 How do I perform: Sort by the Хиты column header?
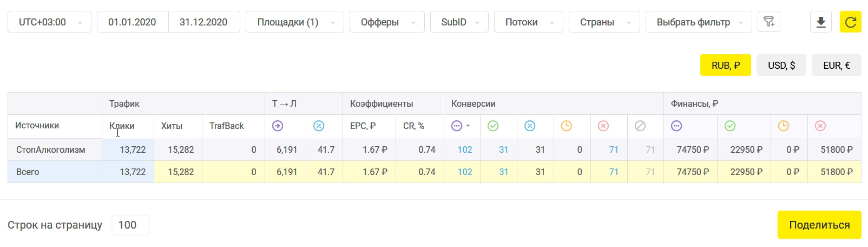(x=172, y=126)
